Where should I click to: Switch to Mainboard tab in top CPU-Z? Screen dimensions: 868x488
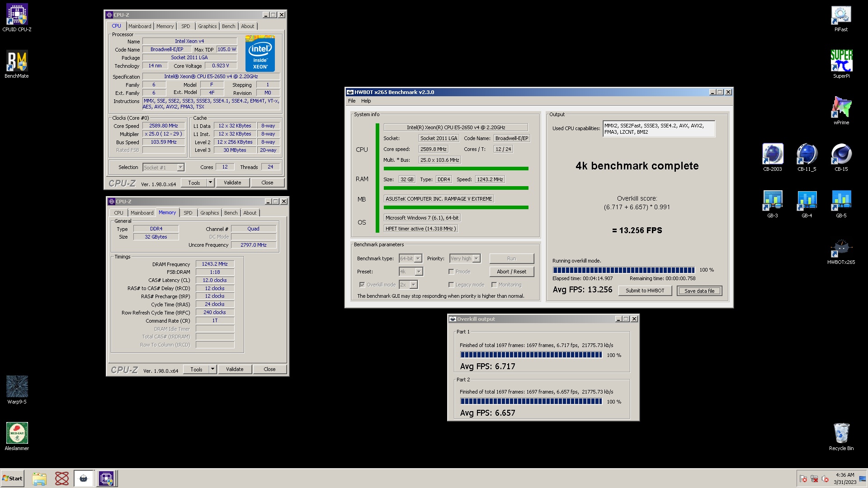pyautogui.click(x=140, y=26)
